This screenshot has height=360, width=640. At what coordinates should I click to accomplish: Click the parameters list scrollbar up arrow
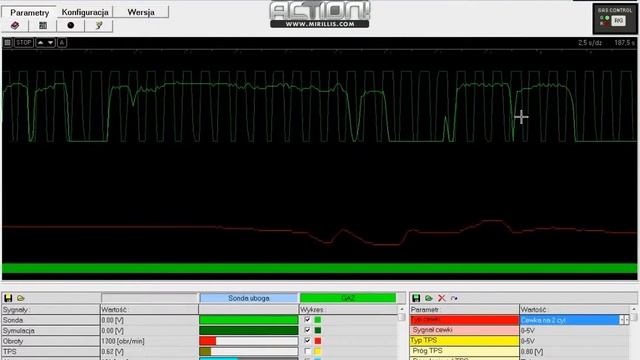[x=634, y=310]
